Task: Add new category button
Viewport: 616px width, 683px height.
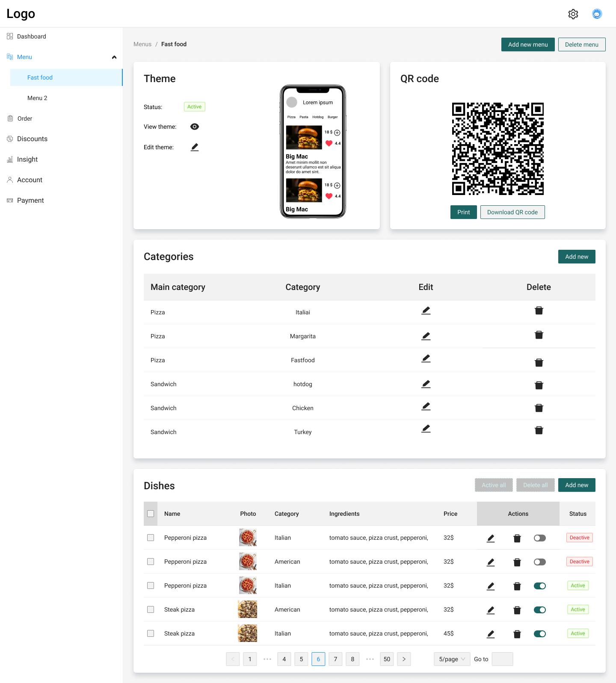Action: point(577,257)
